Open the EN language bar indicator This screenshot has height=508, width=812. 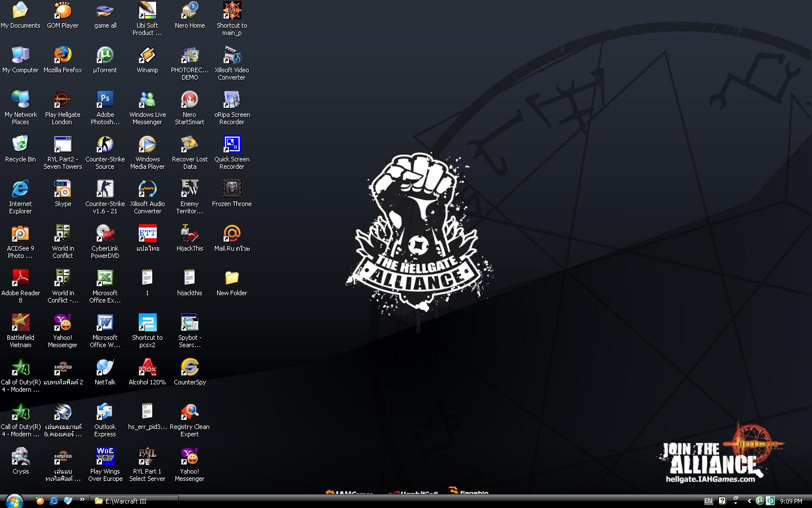708,501
